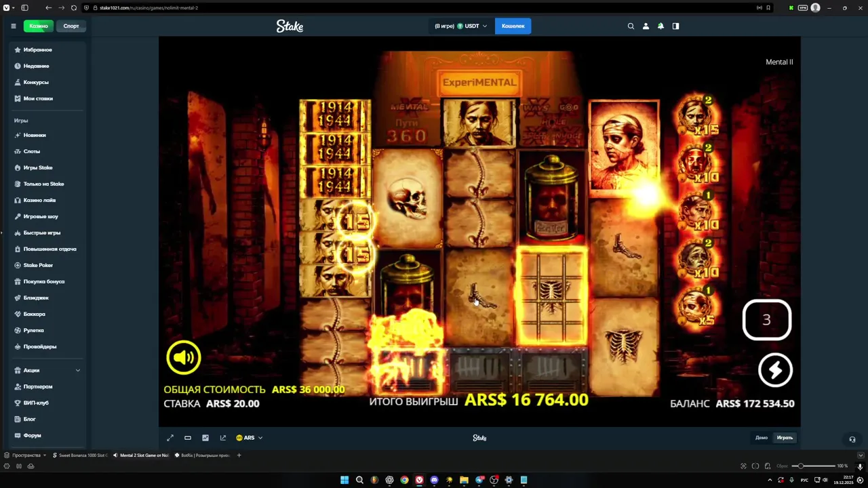Switch game to Демо mode
Screen dimensions: 868x488
[x=762, y=438]
